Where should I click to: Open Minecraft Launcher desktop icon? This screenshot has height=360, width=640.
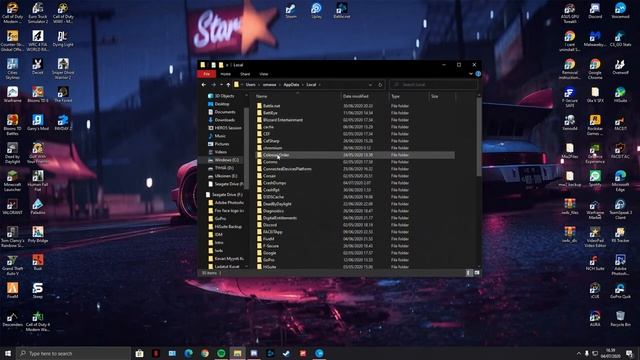12,181
